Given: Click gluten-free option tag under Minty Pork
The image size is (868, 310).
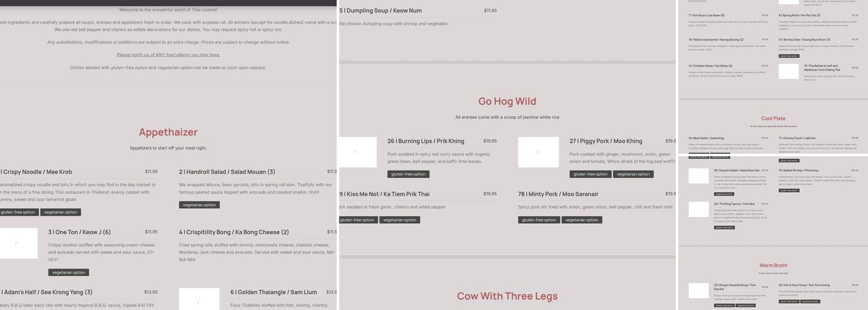Looking at the screenshot, I should (x=539, y=219).
